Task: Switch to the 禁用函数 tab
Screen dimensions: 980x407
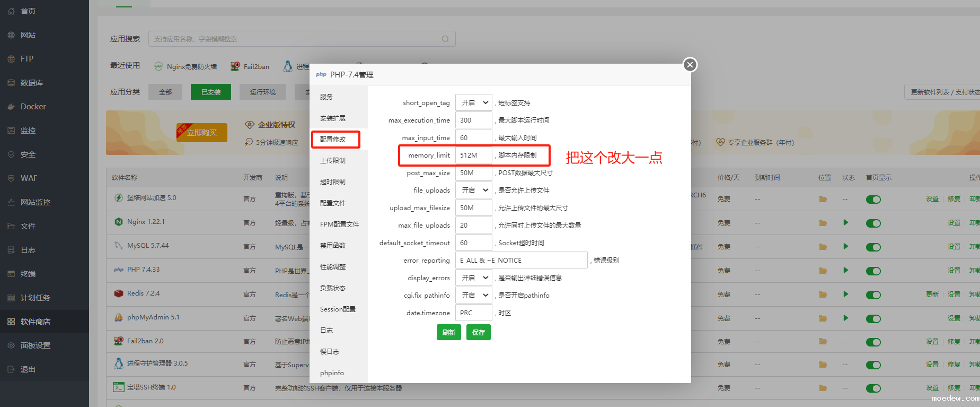Action: point(333,245)
